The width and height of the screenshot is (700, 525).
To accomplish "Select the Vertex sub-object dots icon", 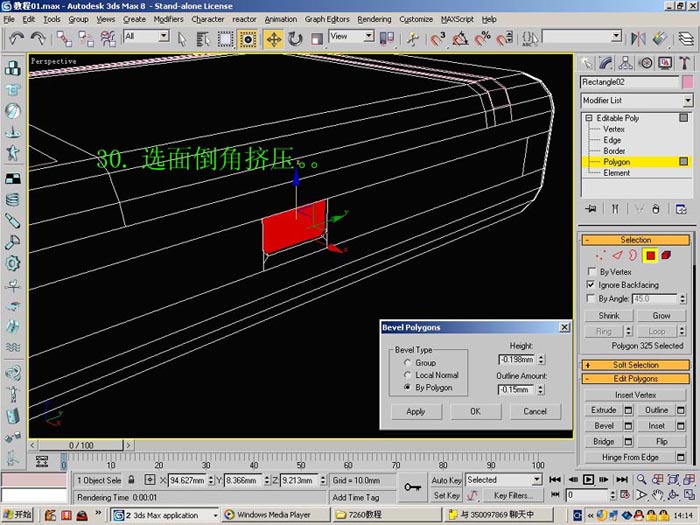I will [x=601, y=255].
